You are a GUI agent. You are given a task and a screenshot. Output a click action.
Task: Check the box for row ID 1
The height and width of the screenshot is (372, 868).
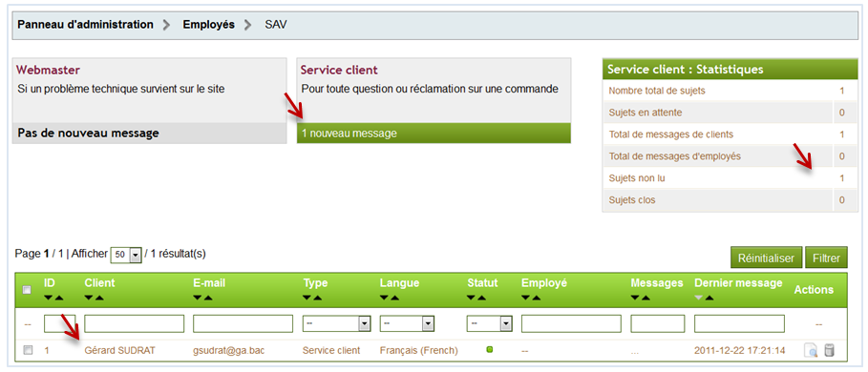coord(28,350)
